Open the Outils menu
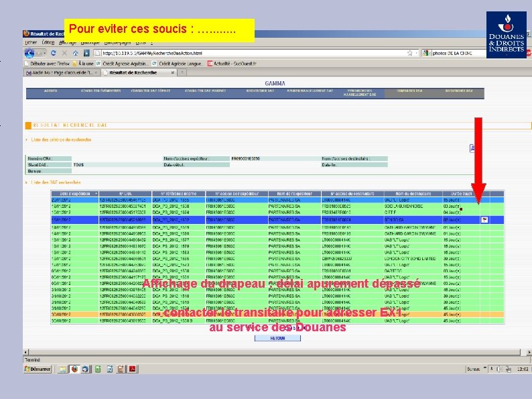532x399 pixels. tap(141, 42)
